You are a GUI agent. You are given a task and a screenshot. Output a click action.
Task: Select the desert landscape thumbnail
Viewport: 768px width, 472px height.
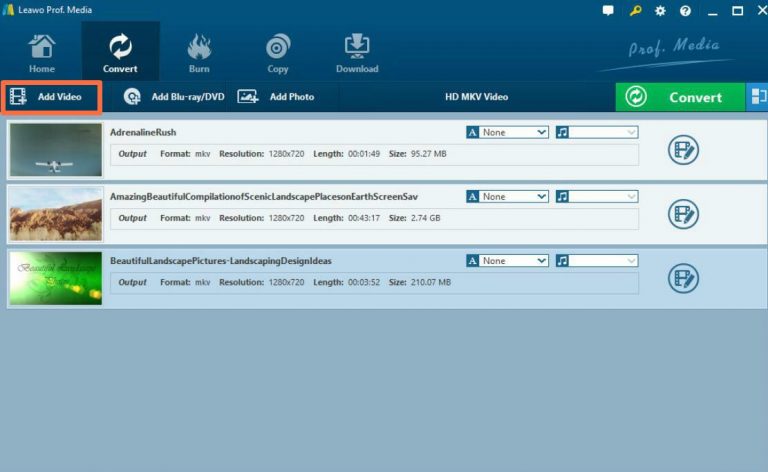(x=56, y=214)
